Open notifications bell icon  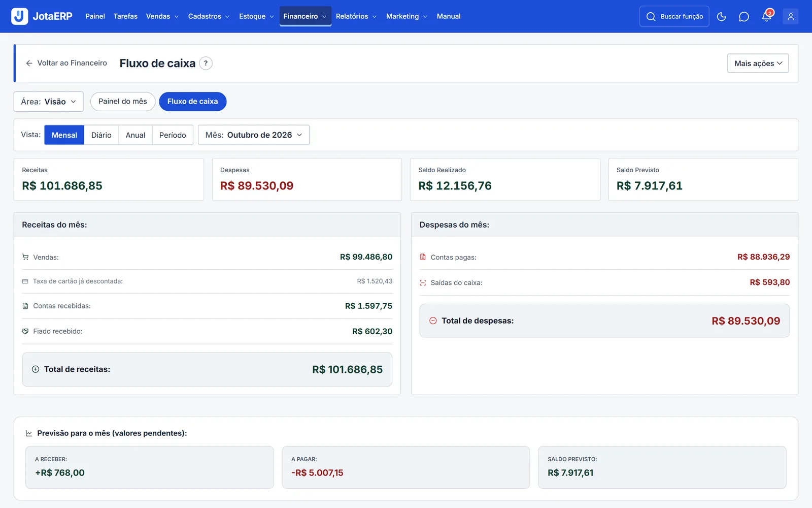click(767, 17)
